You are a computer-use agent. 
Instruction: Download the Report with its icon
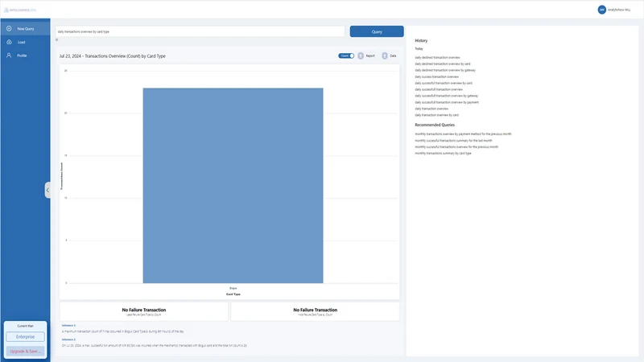361,56
